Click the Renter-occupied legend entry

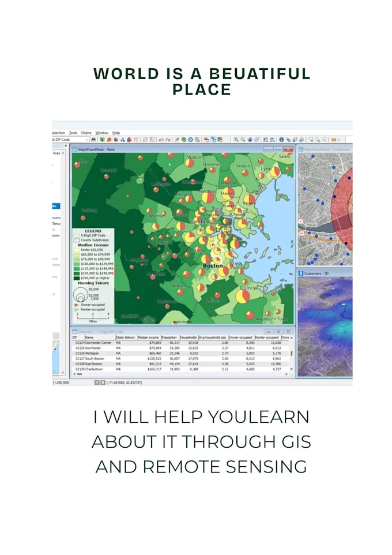(89, 309)
